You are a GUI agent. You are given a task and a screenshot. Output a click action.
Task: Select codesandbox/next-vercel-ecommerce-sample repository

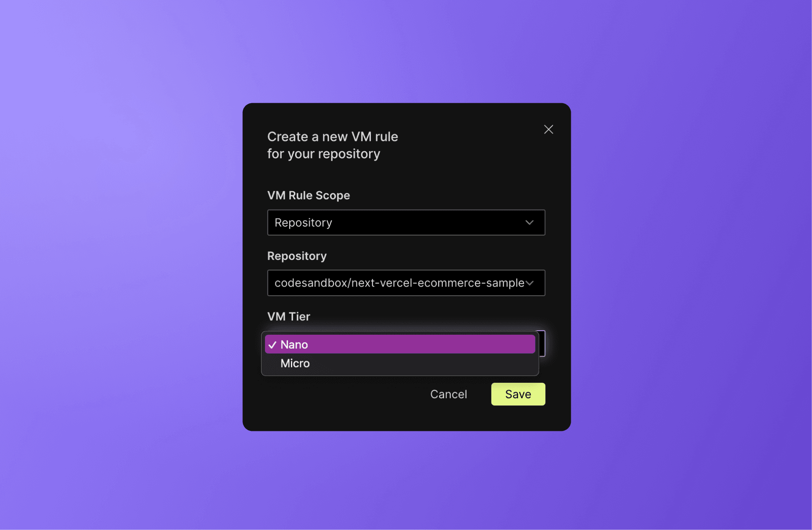tap(405, 283)
